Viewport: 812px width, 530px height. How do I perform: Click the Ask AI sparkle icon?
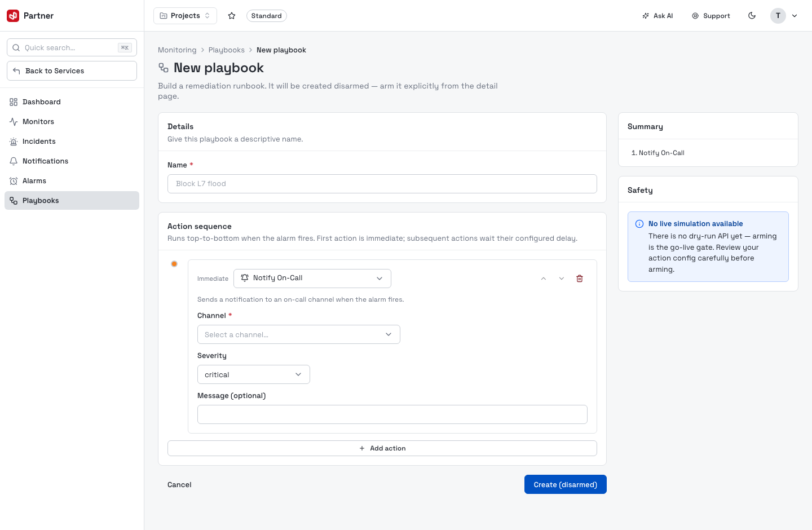point(646,16)
